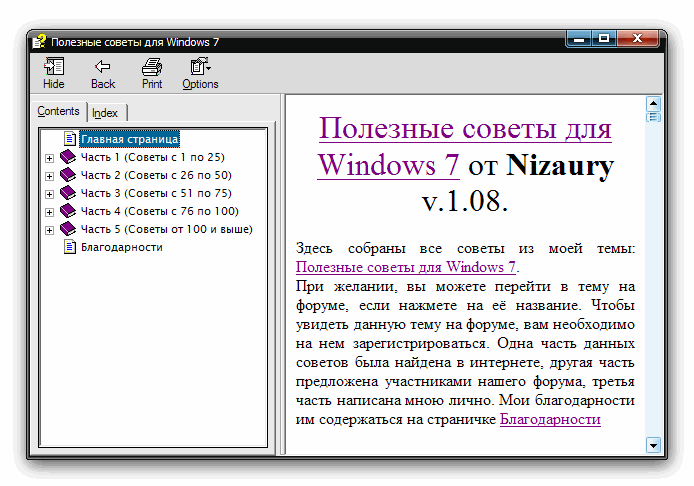Viewport: 694px width, 486px height.
Task: Click the Hide toolbar icon
Action: (54, 68)
